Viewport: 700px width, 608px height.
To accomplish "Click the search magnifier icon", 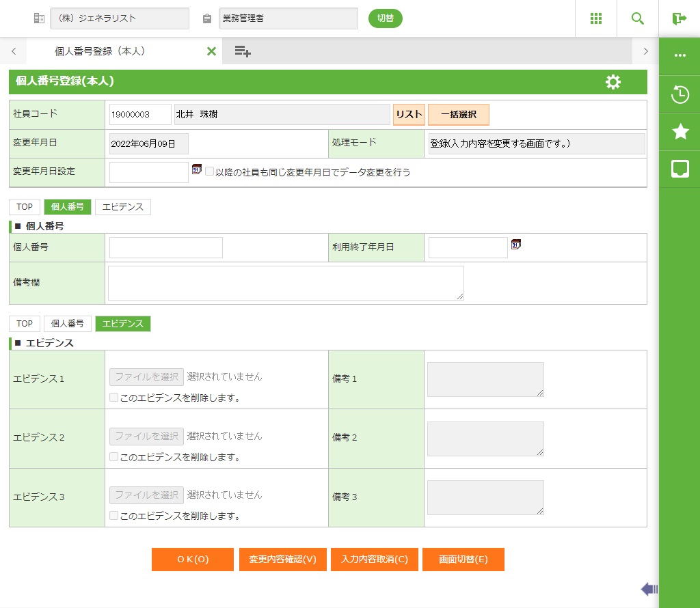I will tap(638, 18).
